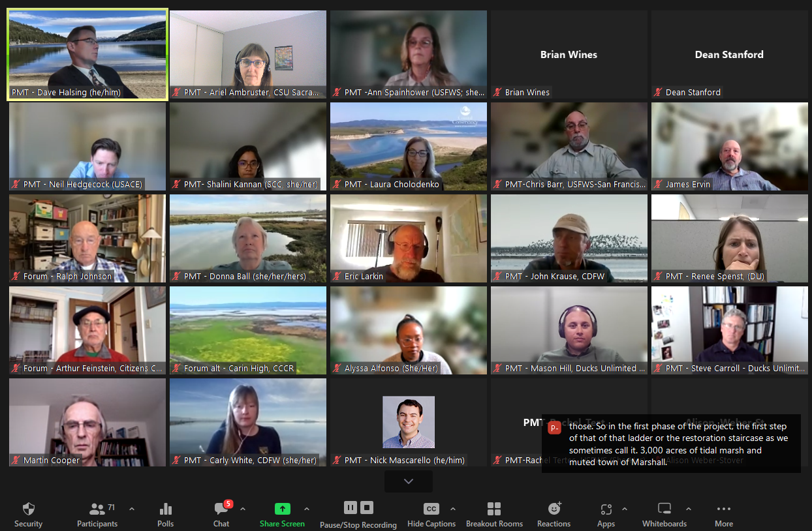Toggle Hide Captions CC button
The image size is (812, 531).
(x=431, y=514)
